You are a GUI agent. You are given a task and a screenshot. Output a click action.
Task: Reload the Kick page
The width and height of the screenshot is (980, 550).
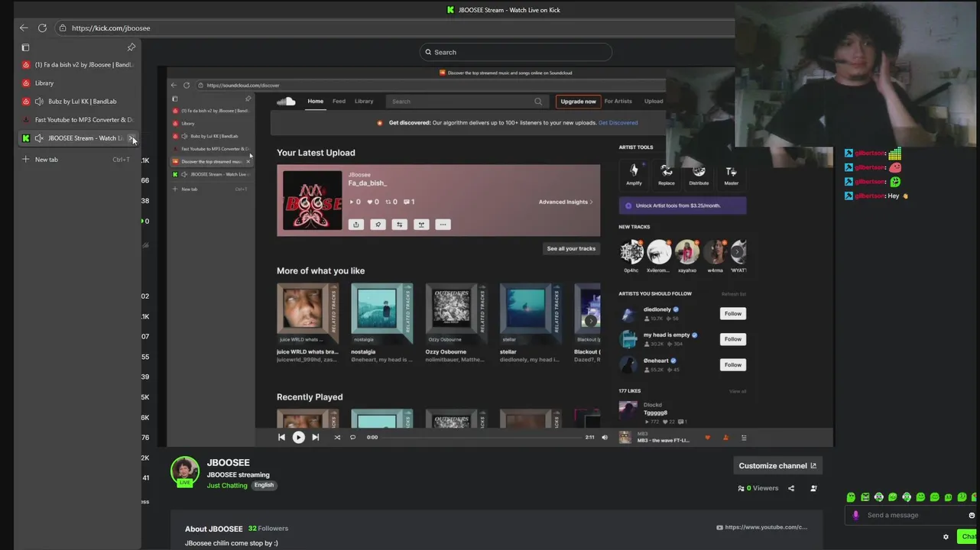click(42, 28)
